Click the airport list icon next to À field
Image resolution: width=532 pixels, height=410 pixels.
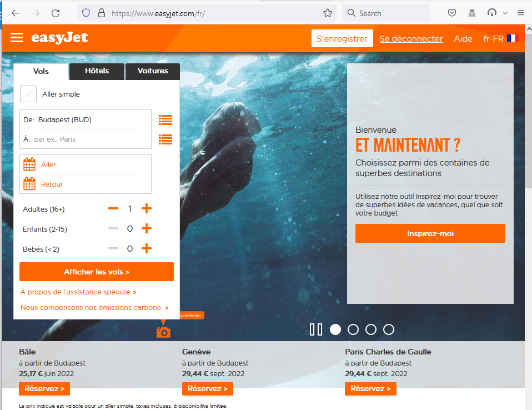point(165,139)
